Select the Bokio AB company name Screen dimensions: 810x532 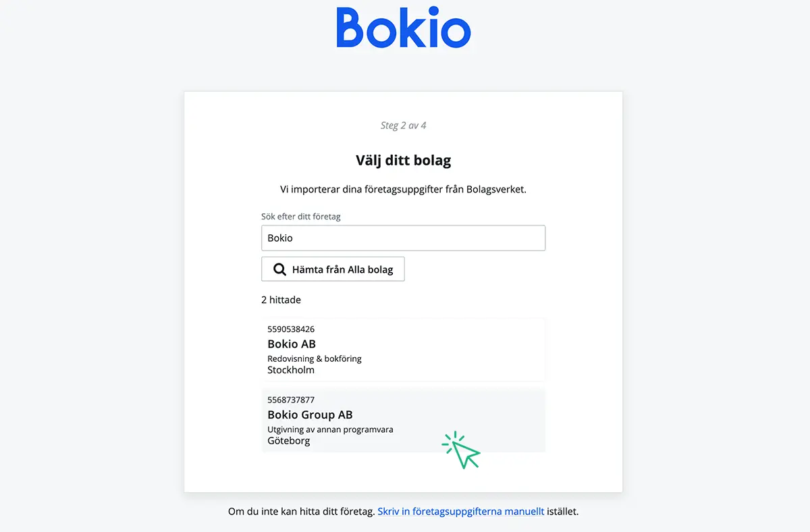292,344
